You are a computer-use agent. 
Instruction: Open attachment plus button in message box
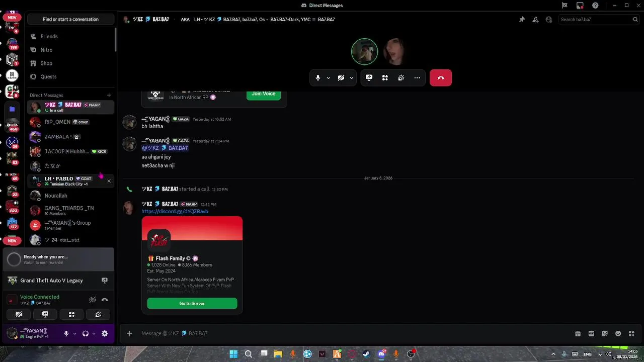[x=129, y=333]
